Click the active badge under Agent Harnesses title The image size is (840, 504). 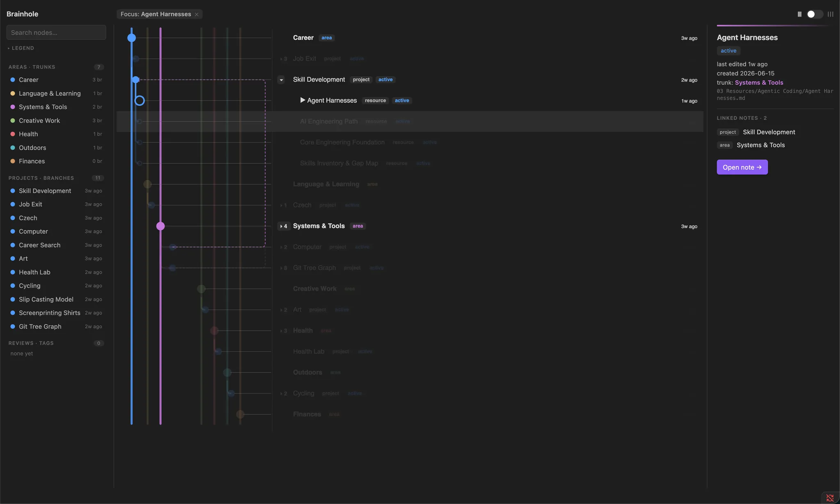click(x=728, y=51)
